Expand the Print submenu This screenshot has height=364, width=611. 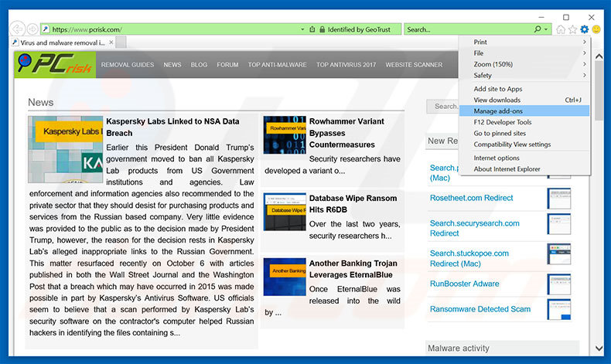coord(524,42)
